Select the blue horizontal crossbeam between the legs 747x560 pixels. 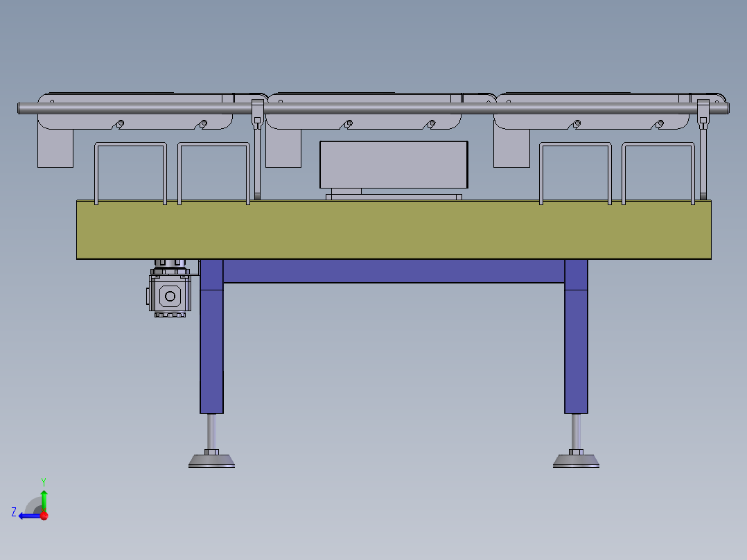pyautogui.click(x=394, y=271)
